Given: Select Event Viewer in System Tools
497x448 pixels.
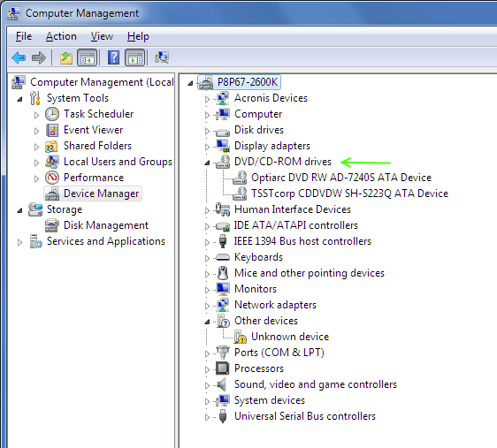Looking at the screenshot, I should tap(93, 130).
